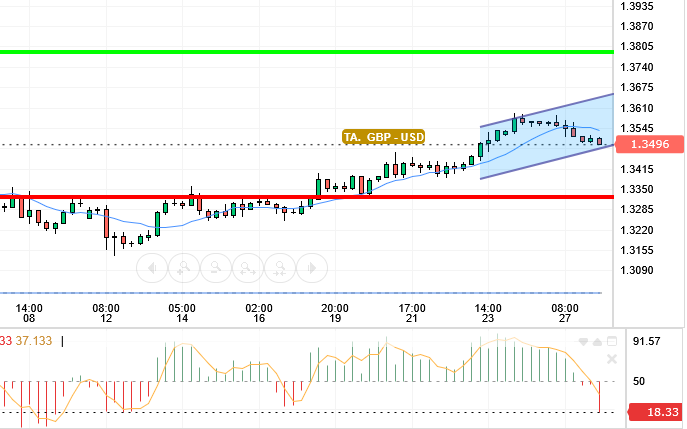
Task: Click the 02:00 16 time axis label
Action: 259,313
